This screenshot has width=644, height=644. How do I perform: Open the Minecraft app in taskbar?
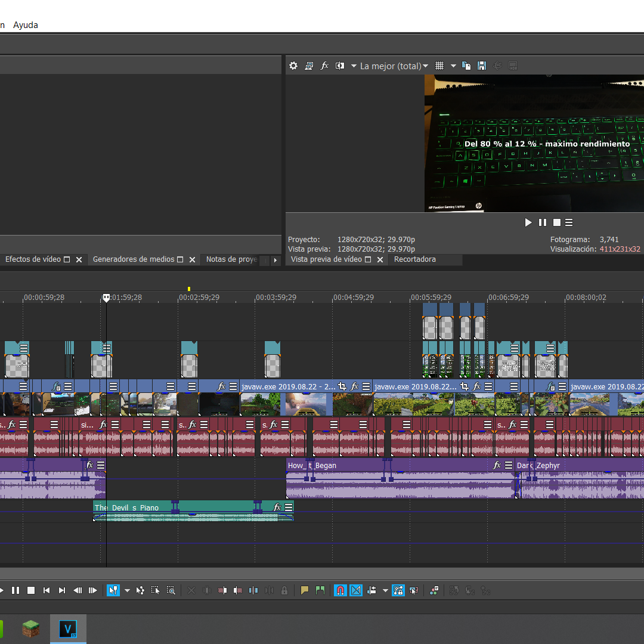coord(30,628)
